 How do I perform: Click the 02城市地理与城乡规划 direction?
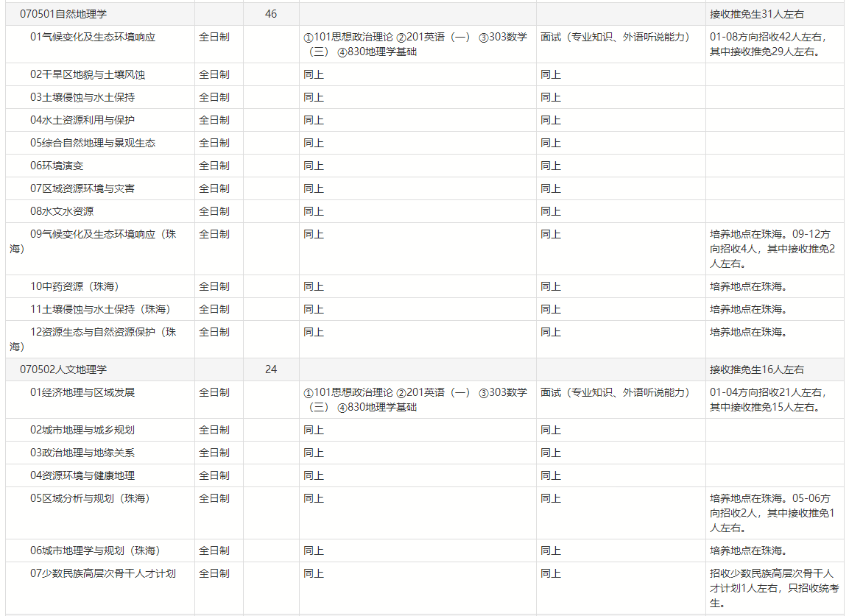[82, 430]
